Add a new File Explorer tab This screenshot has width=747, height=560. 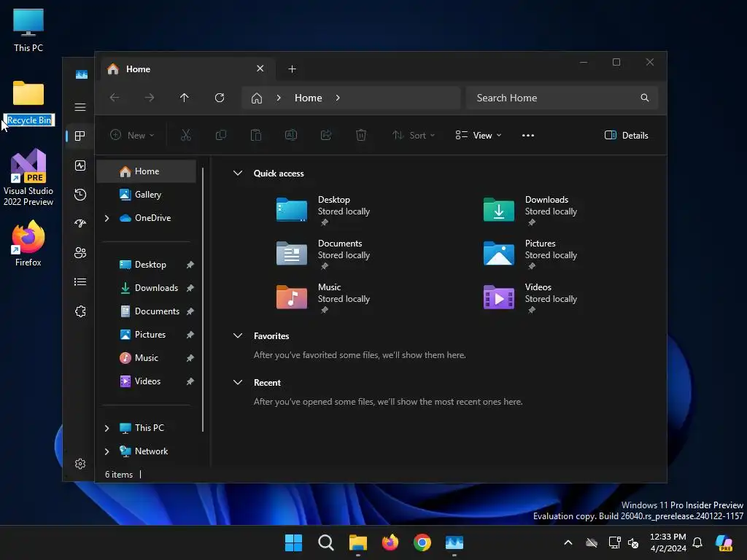[x=292, y=69]
